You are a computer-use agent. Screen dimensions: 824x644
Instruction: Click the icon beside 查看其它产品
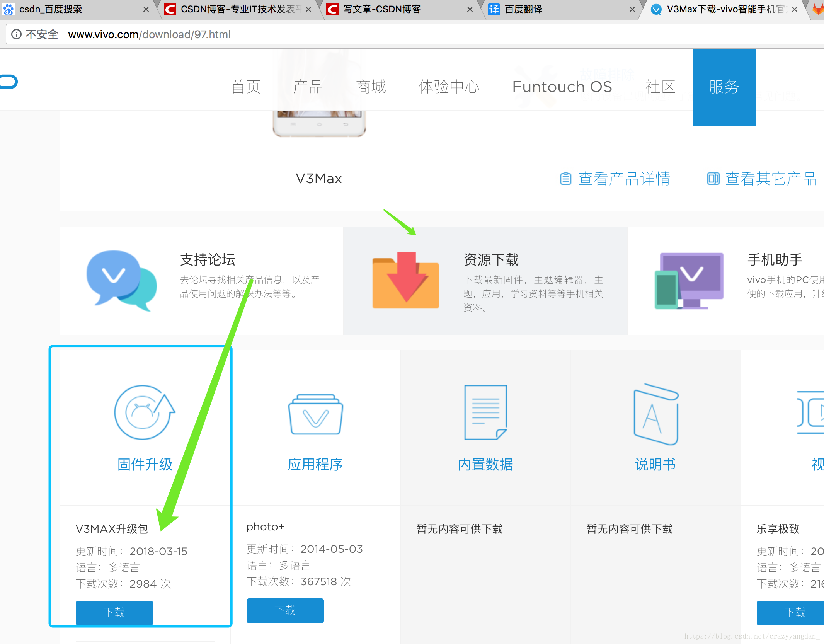713,179
